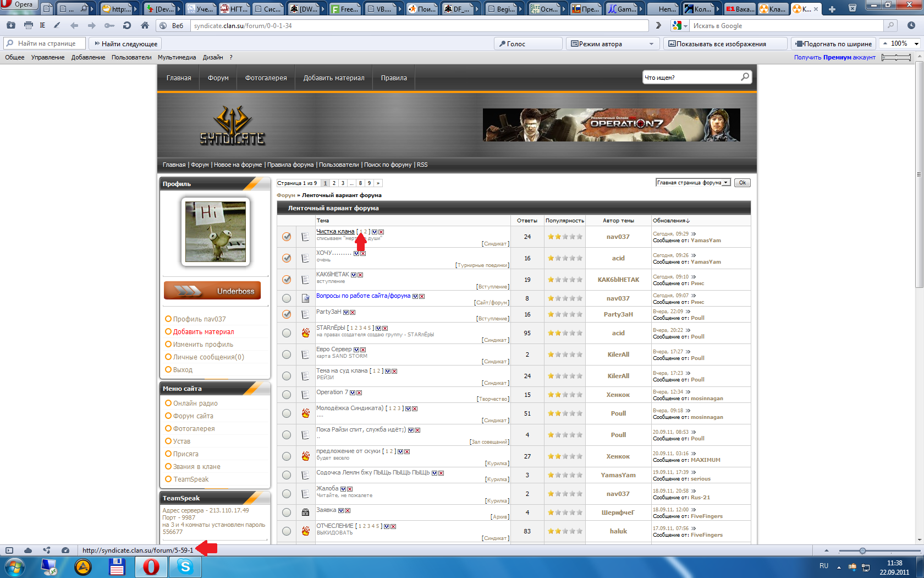
Task: Click the magnifier in the Google search field
Action: pos(890,25)
